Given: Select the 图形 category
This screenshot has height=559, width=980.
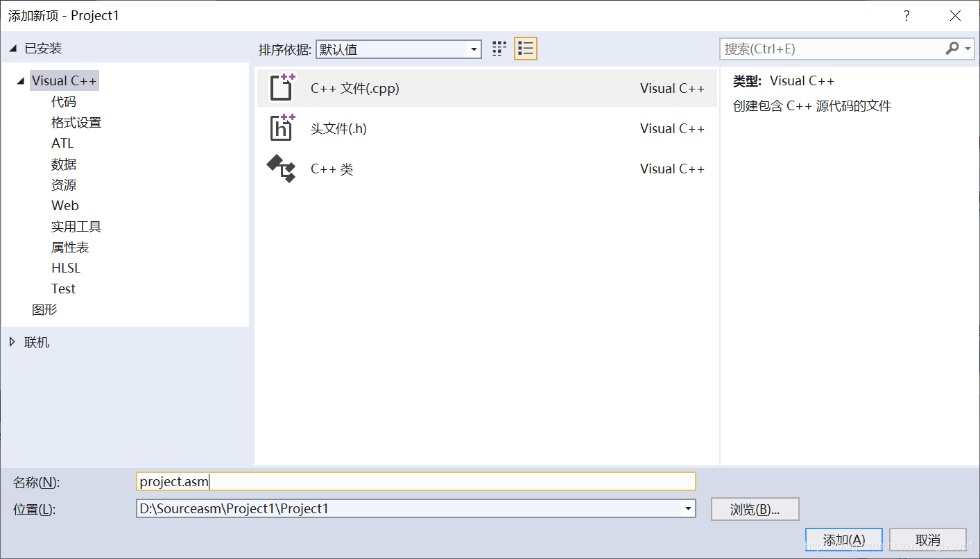Looking at the screenshot, I should pyautogui.click(x=44, y=310).
